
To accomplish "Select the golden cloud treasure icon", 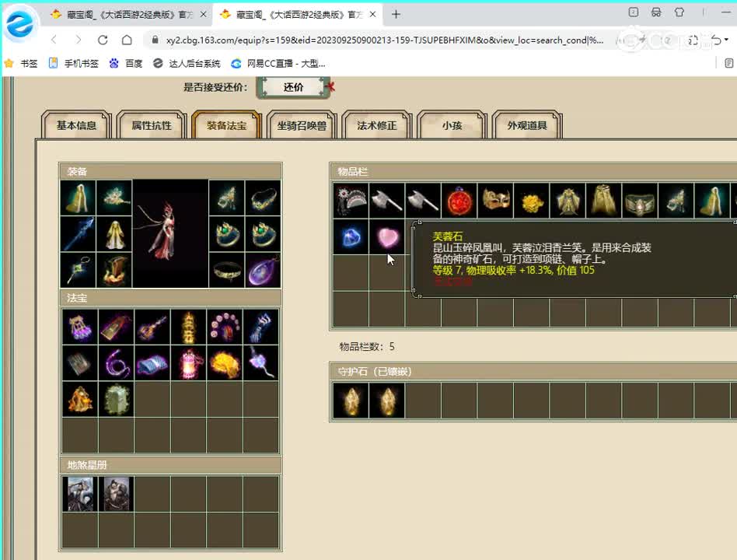I will (x=225, y=363).
